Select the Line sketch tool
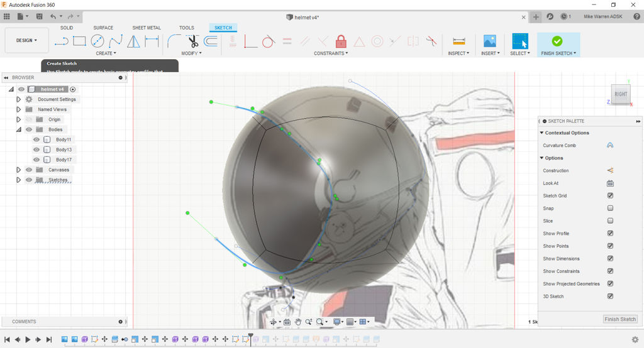This screenshot has height=348, width=644. click(x=61, y=41)
